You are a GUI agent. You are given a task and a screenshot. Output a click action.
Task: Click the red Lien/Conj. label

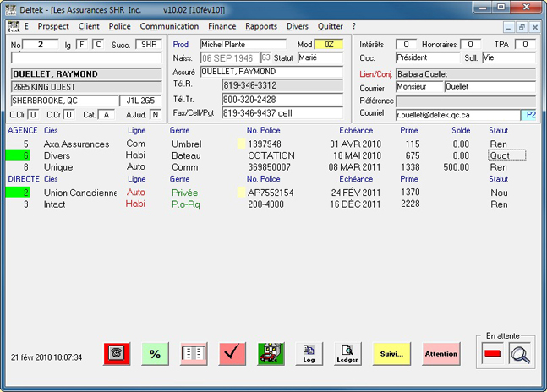(x=375, y=74)
